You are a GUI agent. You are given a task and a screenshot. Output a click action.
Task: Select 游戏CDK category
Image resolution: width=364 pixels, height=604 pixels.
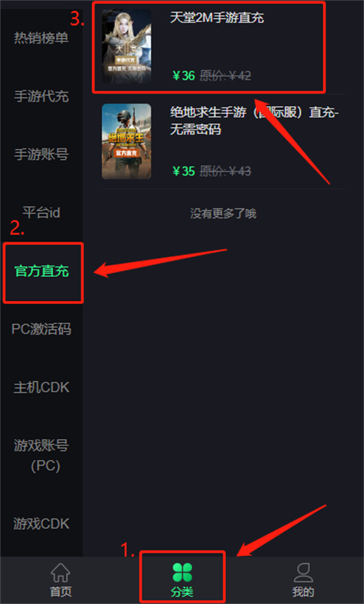point(42,524)
